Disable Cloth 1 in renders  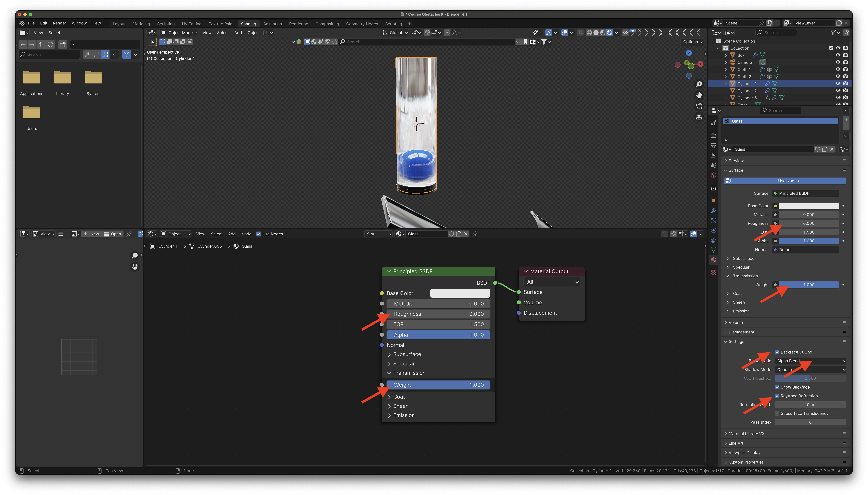point(845,69)
